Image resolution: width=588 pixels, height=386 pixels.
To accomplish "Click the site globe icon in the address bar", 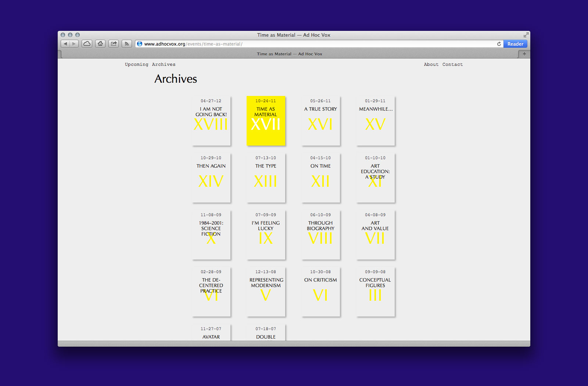I will 140,44.
